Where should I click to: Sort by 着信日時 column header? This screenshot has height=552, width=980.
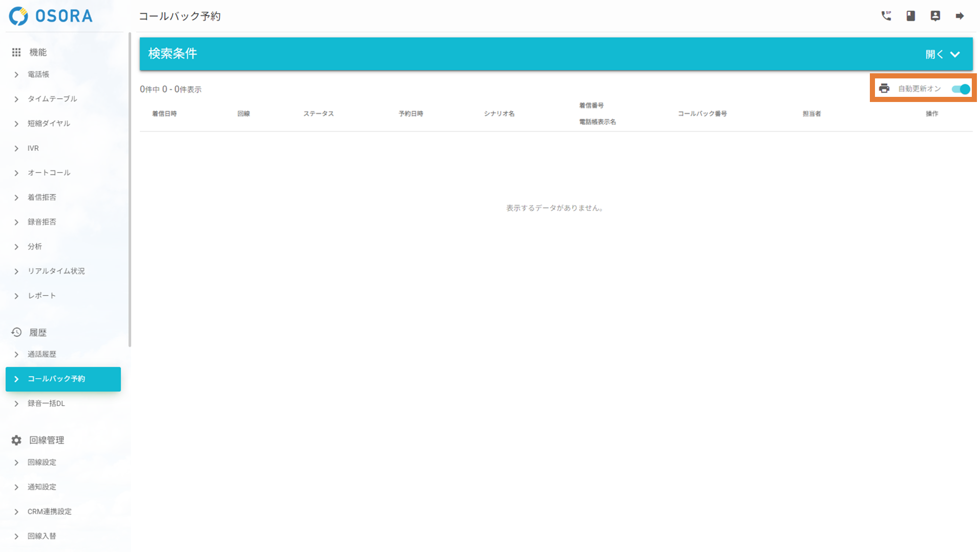point(164,114)
